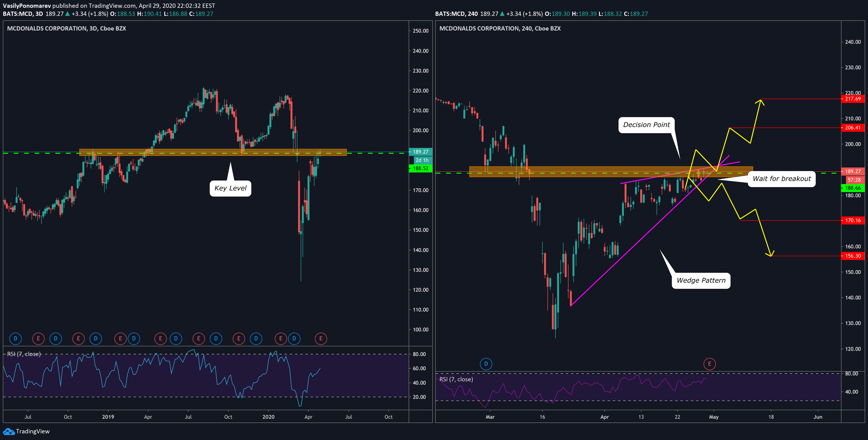Screen dimensions: 868x440
Task: Click the 250.00 level on the 3D price axis
Action: coord(421,31)
